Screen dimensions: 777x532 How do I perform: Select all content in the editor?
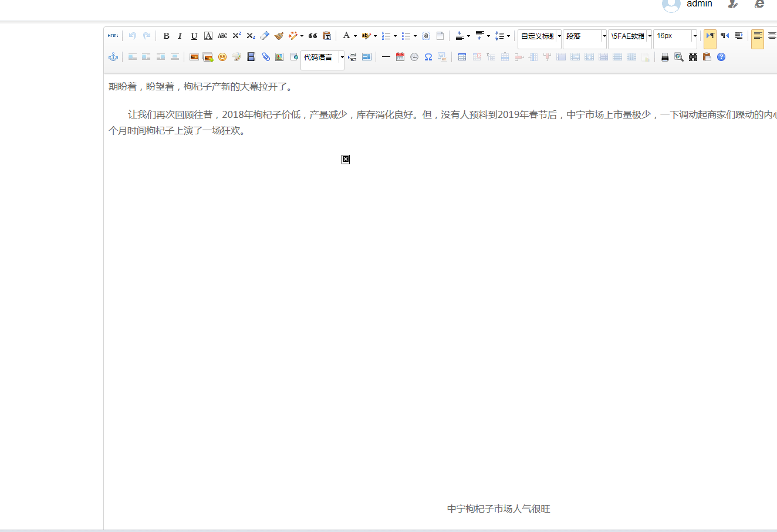point(426,36)
